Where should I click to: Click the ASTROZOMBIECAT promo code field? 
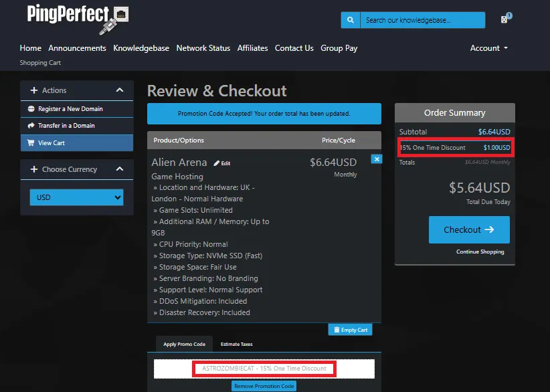pos(264,369)
